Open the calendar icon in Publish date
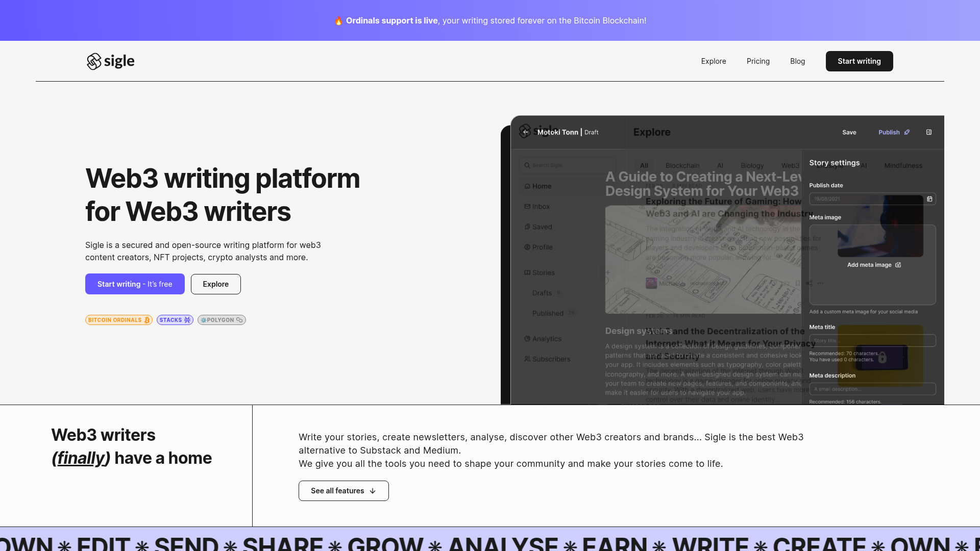Screen dimensions: 980x551 [x=929, y=199]
